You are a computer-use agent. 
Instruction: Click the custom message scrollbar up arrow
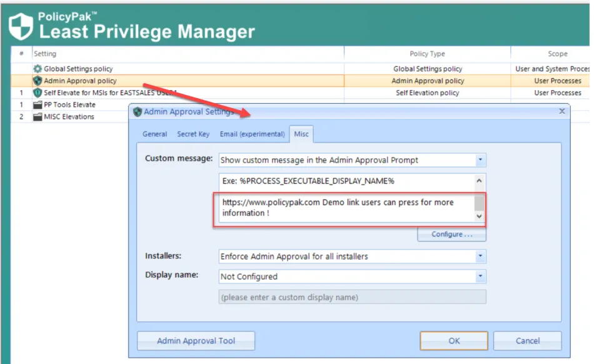pyautogui.click(x=480, y=181)
